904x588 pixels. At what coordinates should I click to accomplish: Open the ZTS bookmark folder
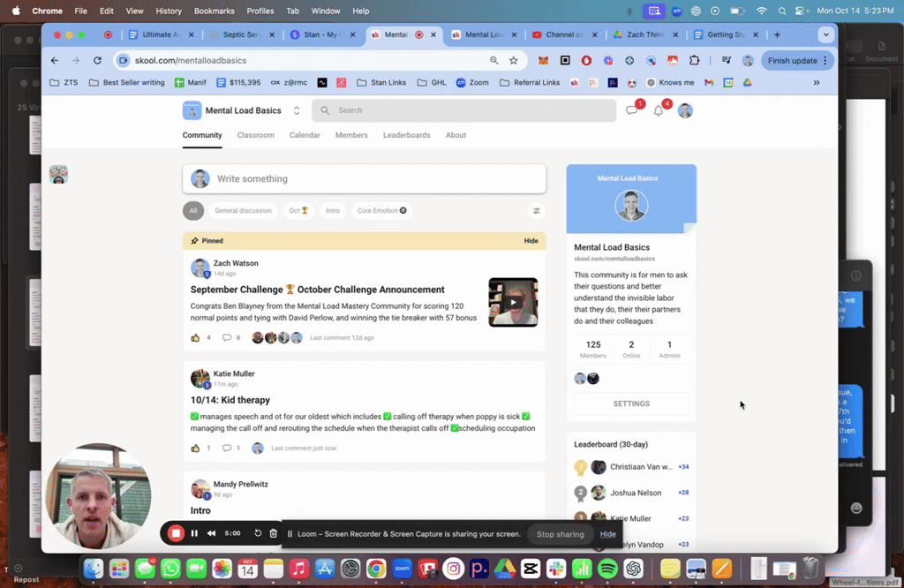64,82
